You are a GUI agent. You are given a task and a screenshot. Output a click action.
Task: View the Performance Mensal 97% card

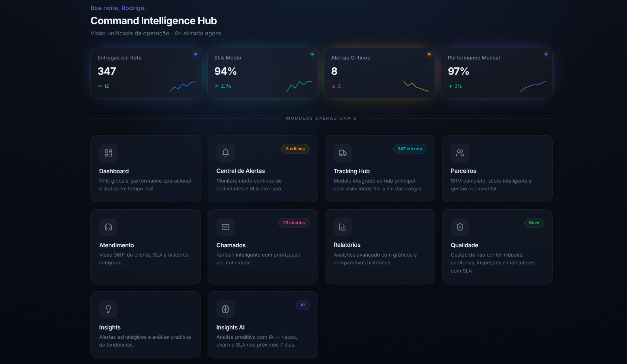496,73
